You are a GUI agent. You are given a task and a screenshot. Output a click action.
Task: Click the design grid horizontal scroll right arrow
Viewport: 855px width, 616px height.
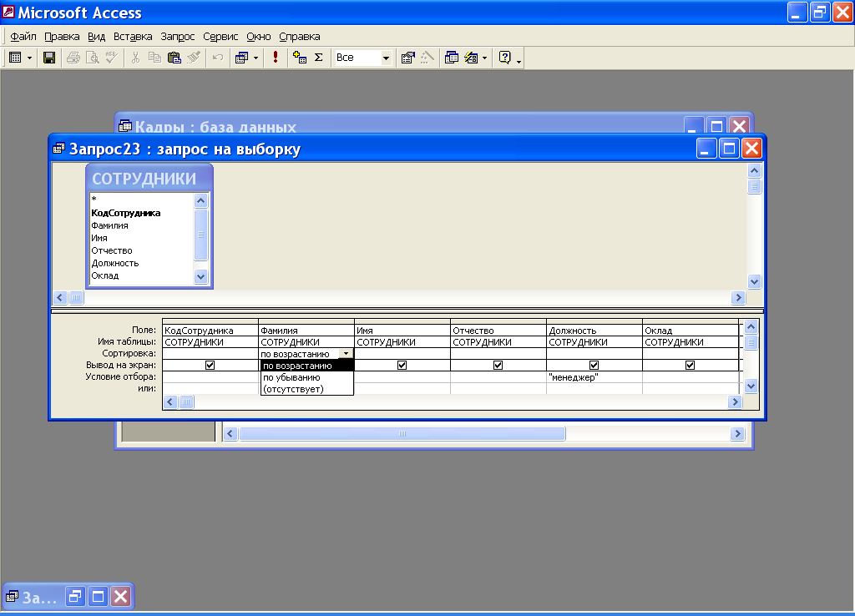coord(735,401)
